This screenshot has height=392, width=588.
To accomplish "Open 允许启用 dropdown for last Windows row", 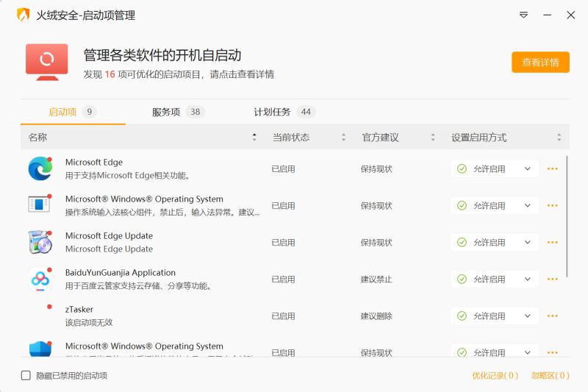I will 494,352.
